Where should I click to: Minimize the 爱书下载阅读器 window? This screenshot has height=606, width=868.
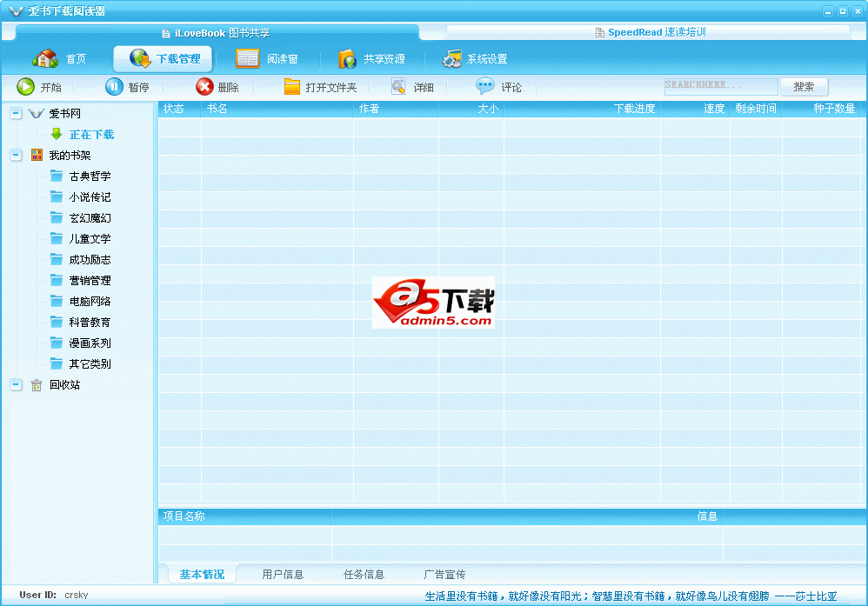(828, 11)
